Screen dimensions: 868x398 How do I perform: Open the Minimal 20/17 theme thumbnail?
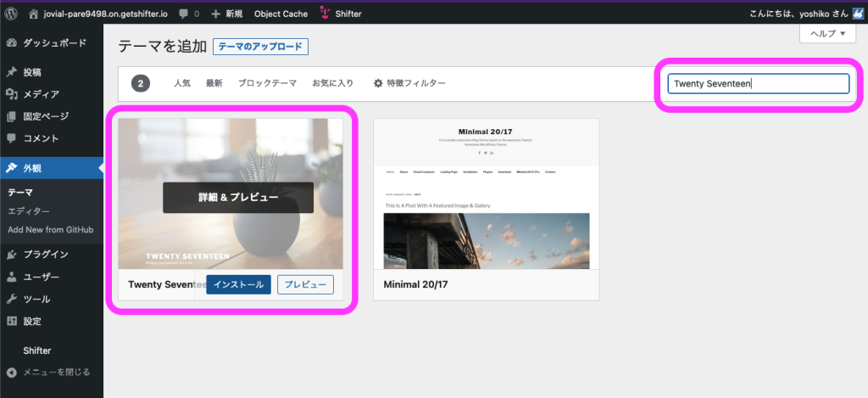(486, 194)
